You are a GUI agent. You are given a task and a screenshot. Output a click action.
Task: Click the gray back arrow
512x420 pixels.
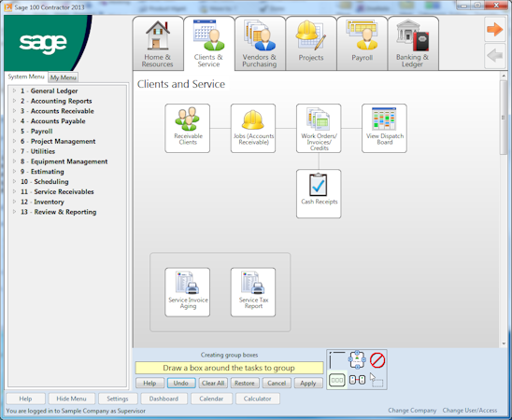point(494,56)
